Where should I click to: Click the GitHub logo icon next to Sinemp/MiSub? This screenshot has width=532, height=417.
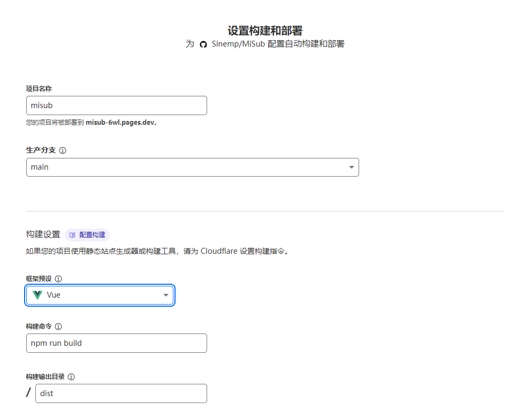coord(203,44)
